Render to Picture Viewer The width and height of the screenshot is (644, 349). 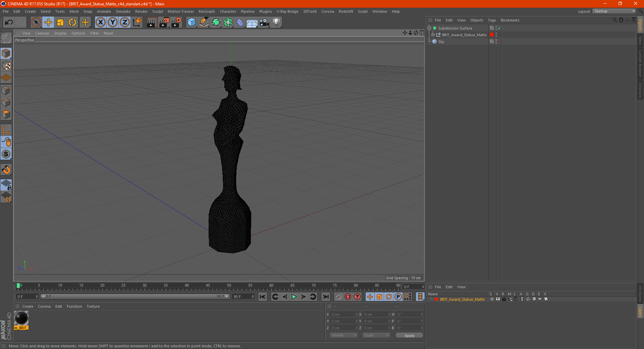click(x=164, y=22)
